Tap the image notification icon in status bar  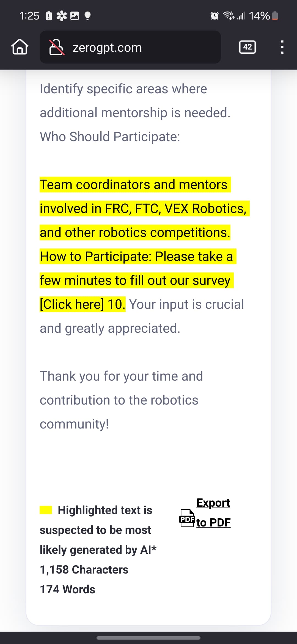(x=75, y=16)
